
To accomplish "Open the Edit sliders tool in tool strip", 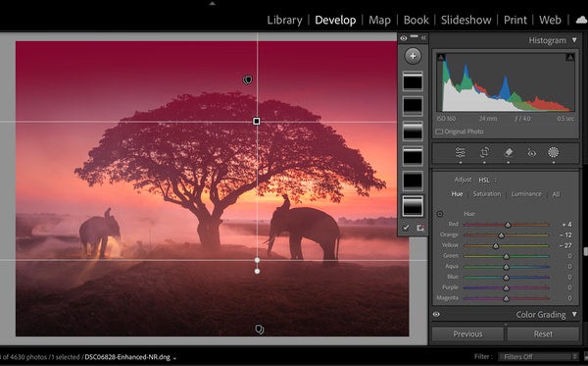I will click(461, 152).
